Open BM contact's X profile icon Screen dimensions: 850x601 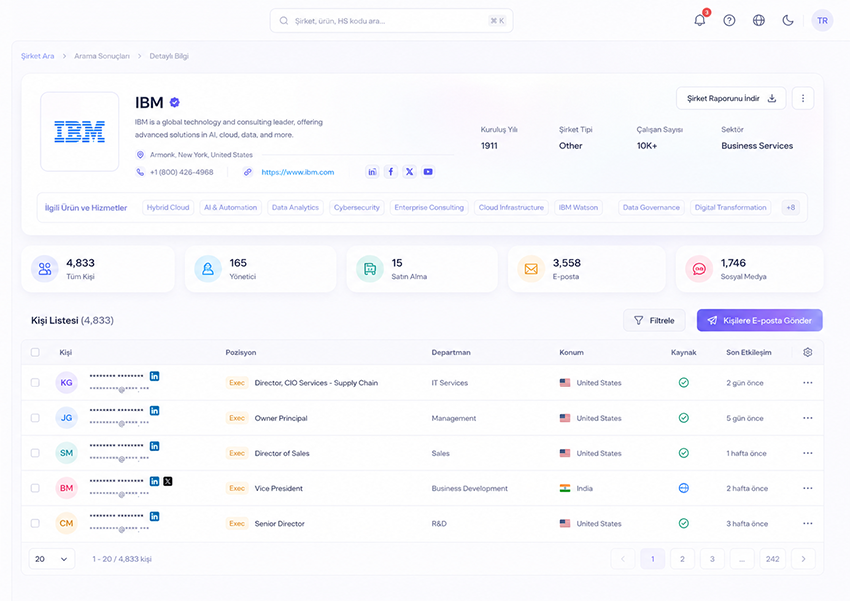coord(168,481)
